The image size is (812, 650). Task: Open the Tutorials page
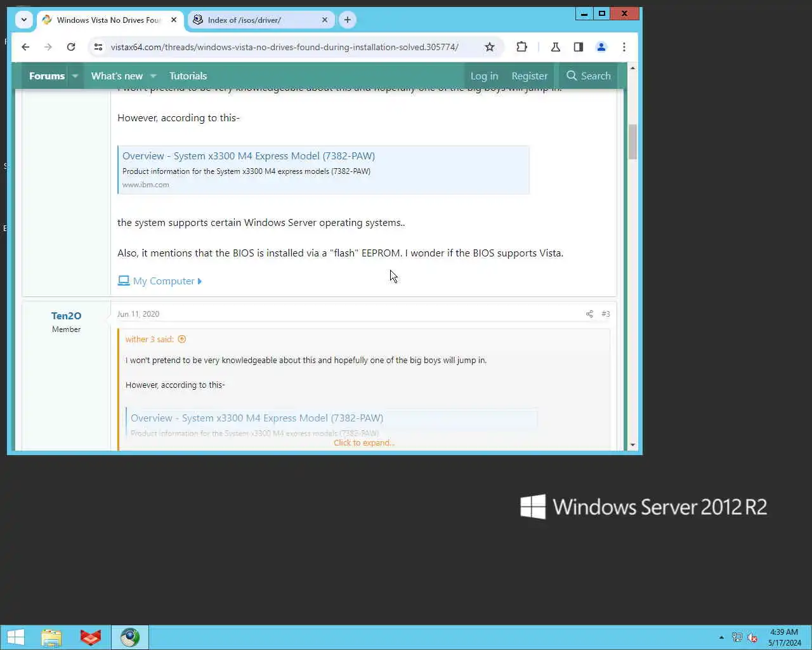click(188, 76)
